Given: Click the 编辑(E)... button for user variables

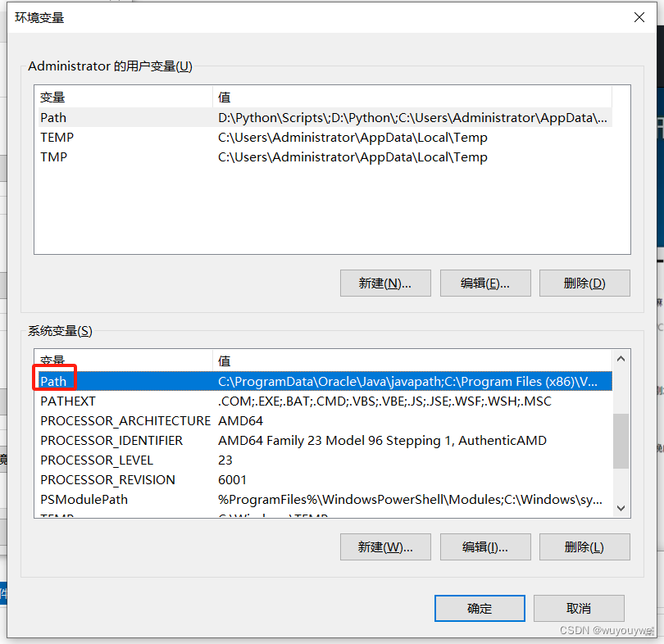Looking at the screenshot, I should [x=485, y=283].
